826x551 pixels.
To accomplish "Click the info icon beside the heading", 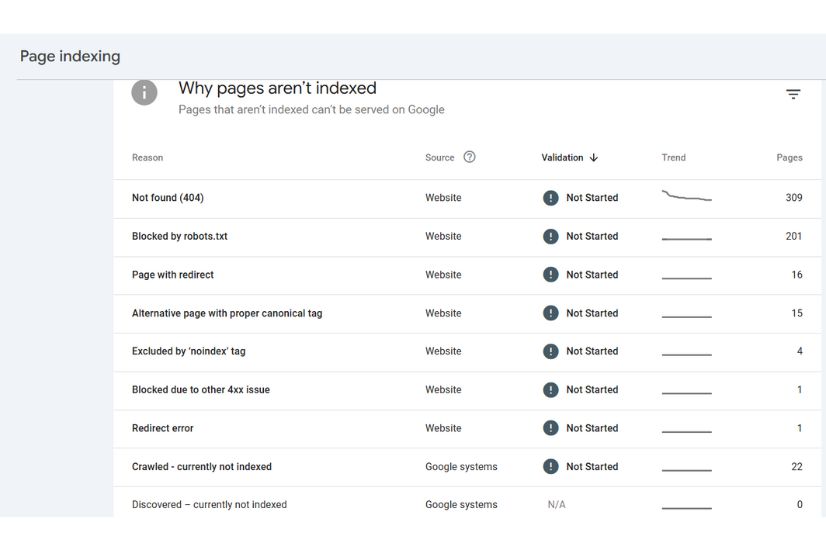I will coord(144,93).
